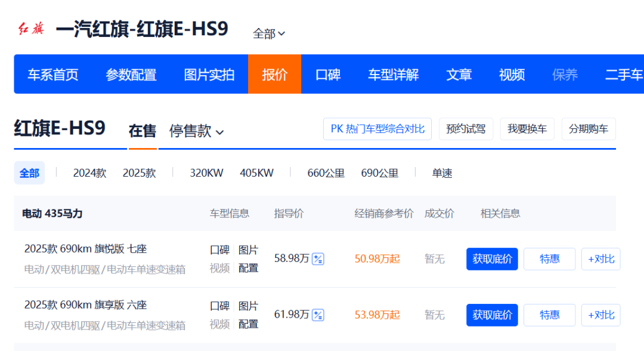Viewport: 644px width, 351px height.
Task: Go to the 文章 tab
Action: 459,75
